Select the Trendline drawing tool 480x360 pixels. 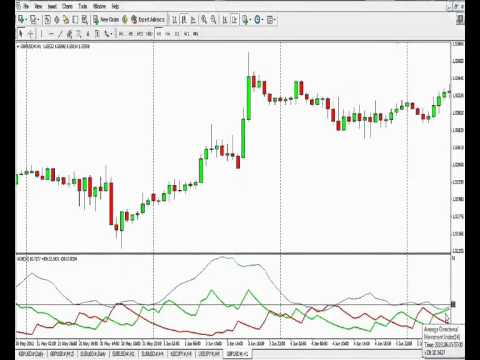click(x=60, y=34)
